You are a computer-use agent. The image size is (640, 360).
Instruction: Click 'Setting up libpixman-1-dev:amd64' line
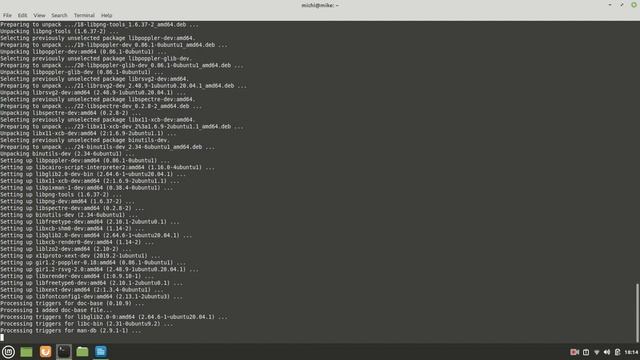[x=86, y=188]
